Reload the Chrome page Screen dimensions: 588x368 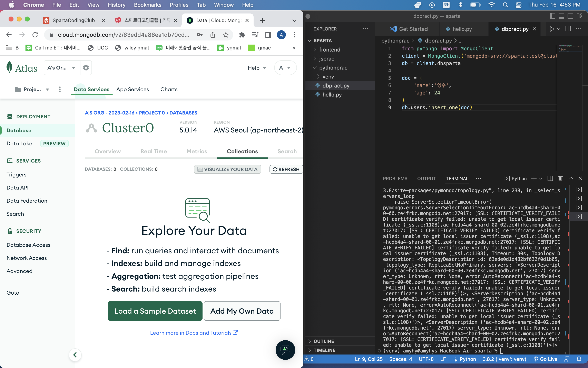pos(35,35)
